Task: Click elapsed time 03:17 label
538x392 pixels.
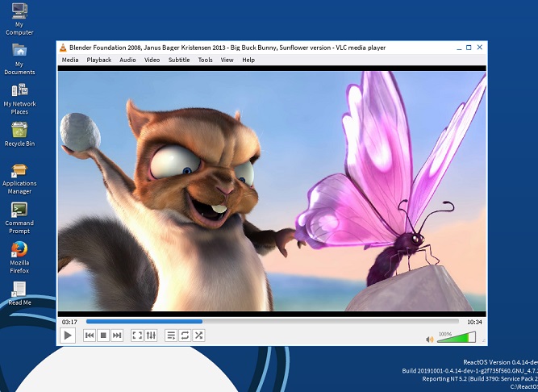Action: click(69, 322)
